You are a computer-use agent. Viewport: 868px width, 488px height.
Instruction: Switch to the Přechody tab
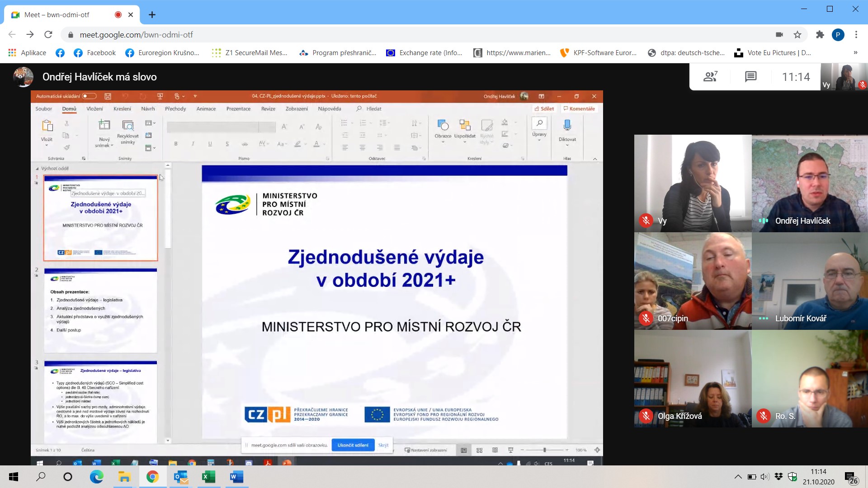click(175, 109)
